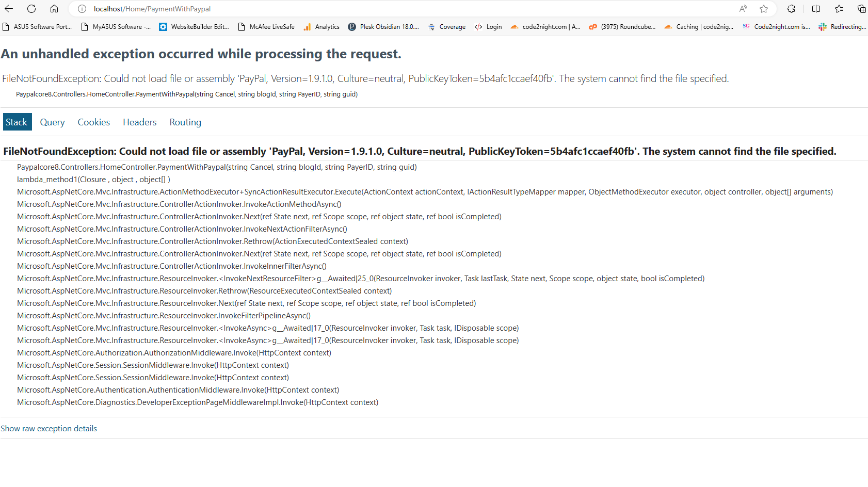Reload the page with refresh icon
Viewport: 868px width, 487px height.
(x=31, y=9)
